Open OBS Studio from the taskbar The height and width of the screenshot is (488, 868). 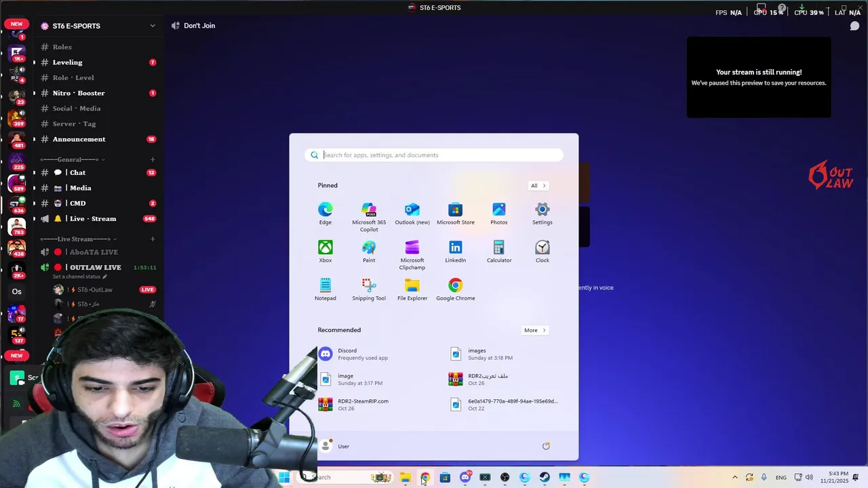coord(505,478)
